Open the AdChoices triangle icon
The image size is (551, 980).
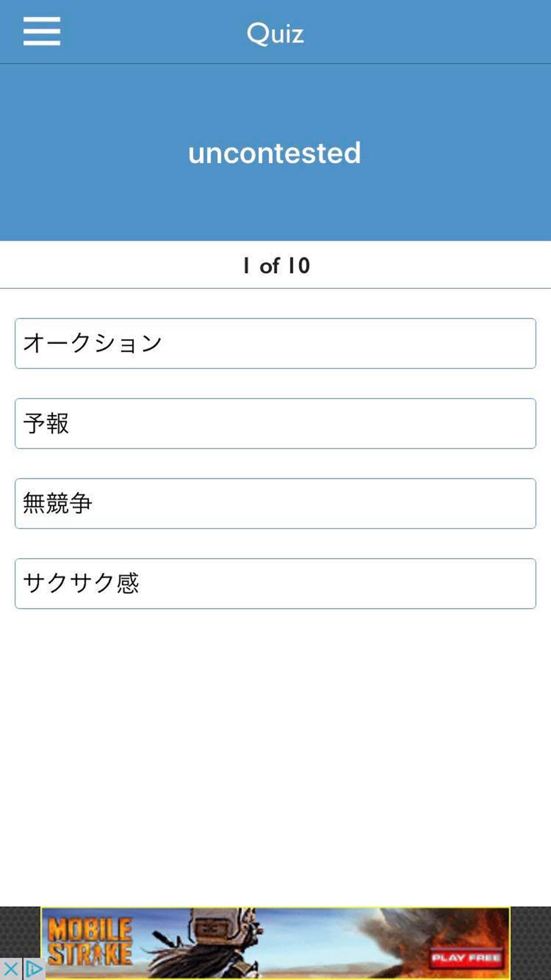34,969
